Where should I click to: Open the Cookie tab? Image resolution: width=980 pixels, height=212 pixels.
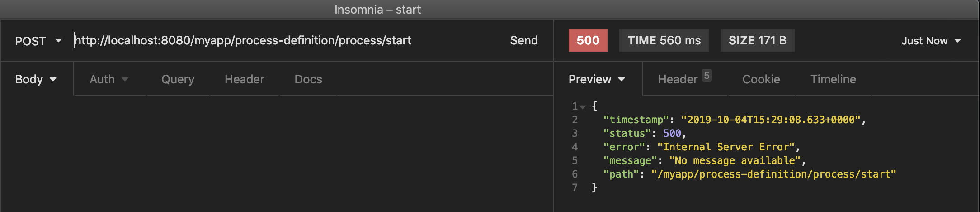coord(761,79)
